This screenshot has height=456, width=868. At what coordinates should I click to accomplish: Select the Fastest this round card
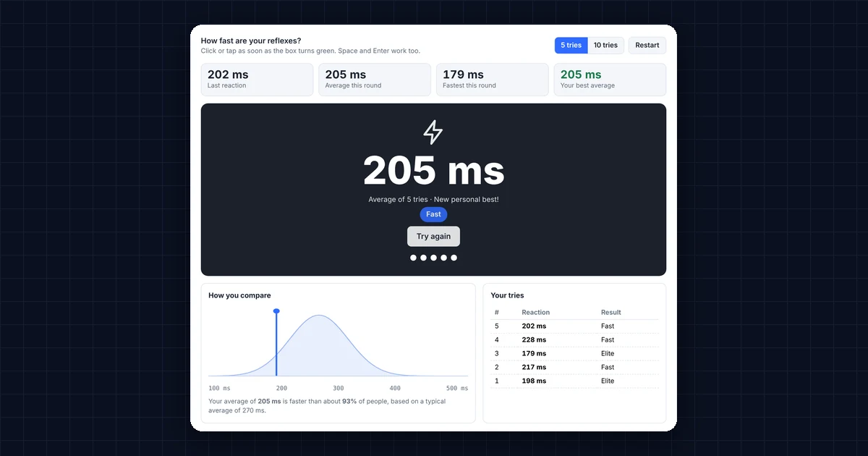[492, 80]
